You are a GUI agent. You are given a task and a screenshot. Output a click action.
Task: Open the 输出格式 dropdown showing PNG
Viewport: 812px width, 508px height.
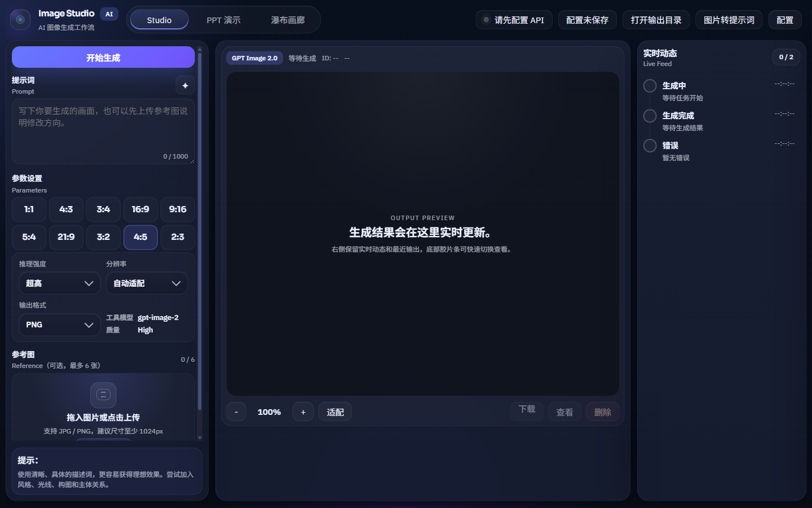click(59, 325)
